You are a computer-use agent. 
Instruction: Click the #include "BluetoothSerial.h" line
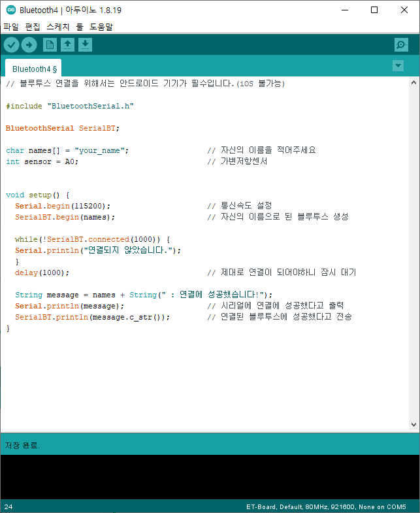pos(70,106)
